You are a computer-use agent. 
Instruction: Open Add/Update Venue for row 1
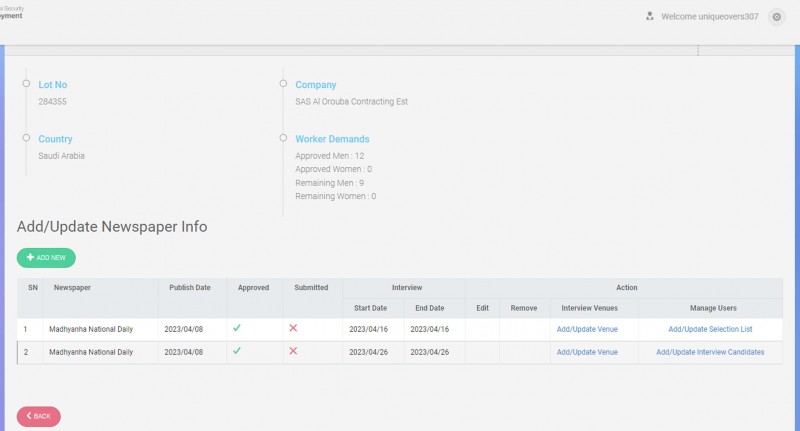click(587, 329)
